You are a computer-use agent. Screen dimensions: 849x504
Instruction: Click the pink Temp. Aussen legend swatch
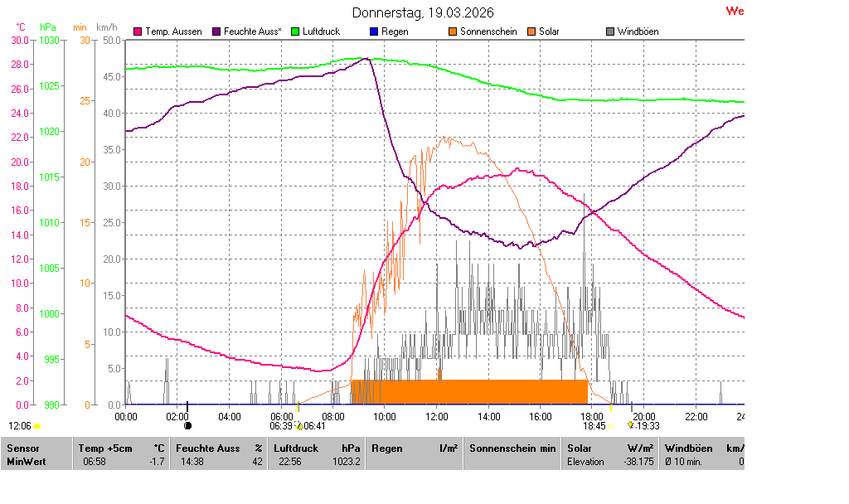coord(138,31)
